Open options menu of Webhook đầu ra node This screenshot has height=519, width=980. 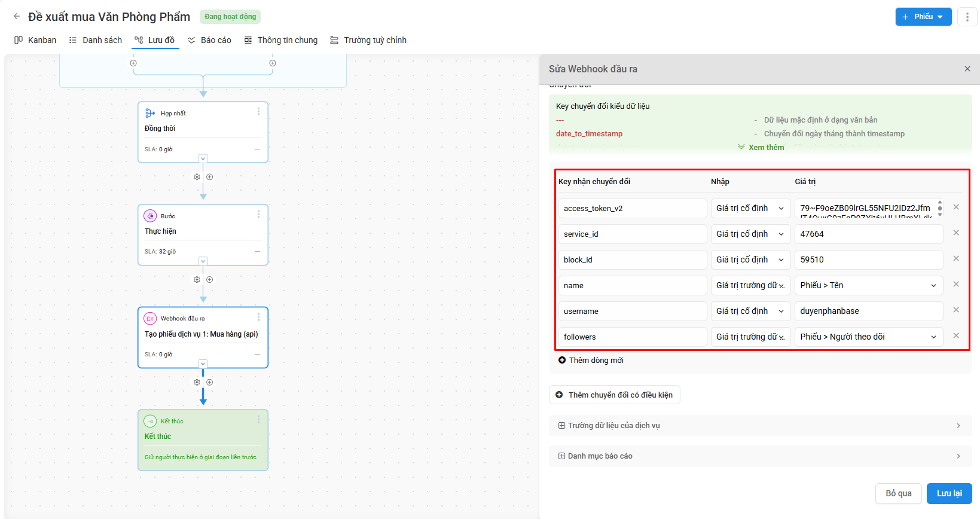[x=258, y=317]
